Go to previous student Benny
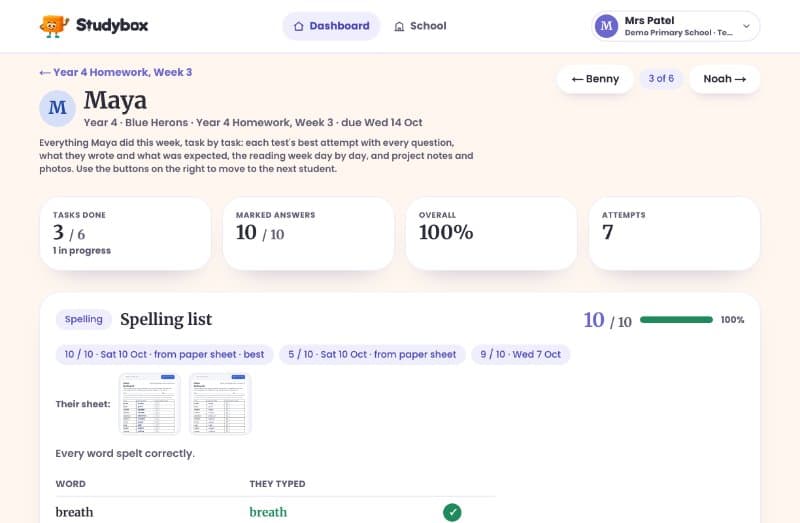This screenshot has height=523, width=800. coord(595,79)
